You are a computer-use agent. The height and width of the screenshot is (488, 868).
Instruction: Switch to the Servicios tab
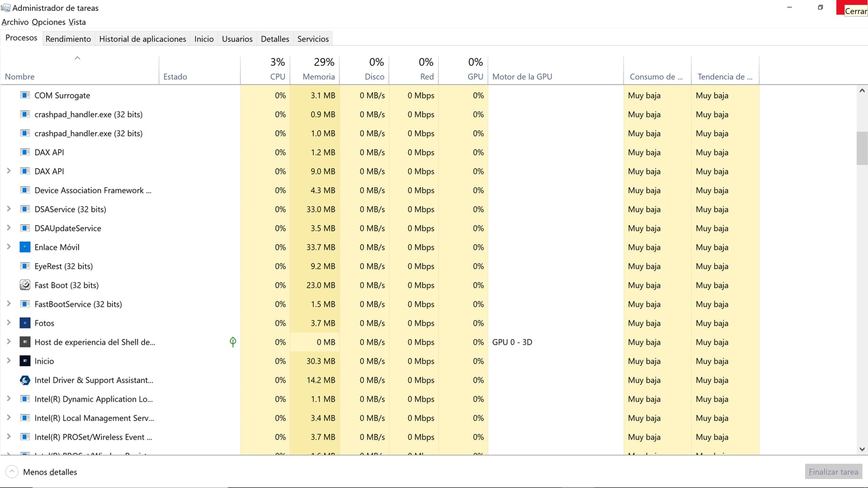(313, 39)
